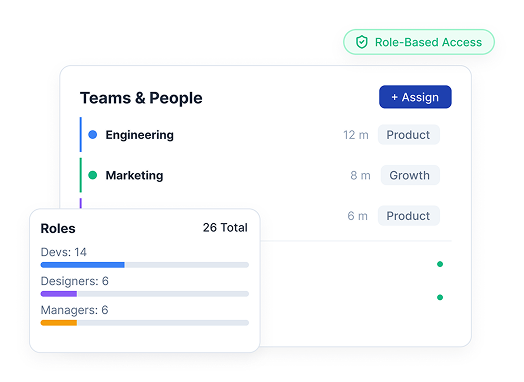Click the 12 m member count
524x382 pixels.
[x=356, y=135]
